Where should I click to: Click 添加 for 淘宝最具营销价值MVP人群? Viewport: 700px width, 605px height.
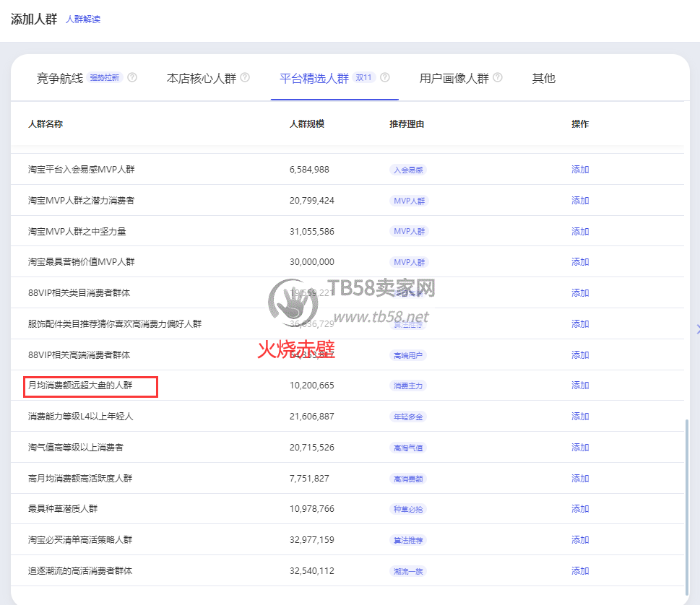(x=580, y=262)
